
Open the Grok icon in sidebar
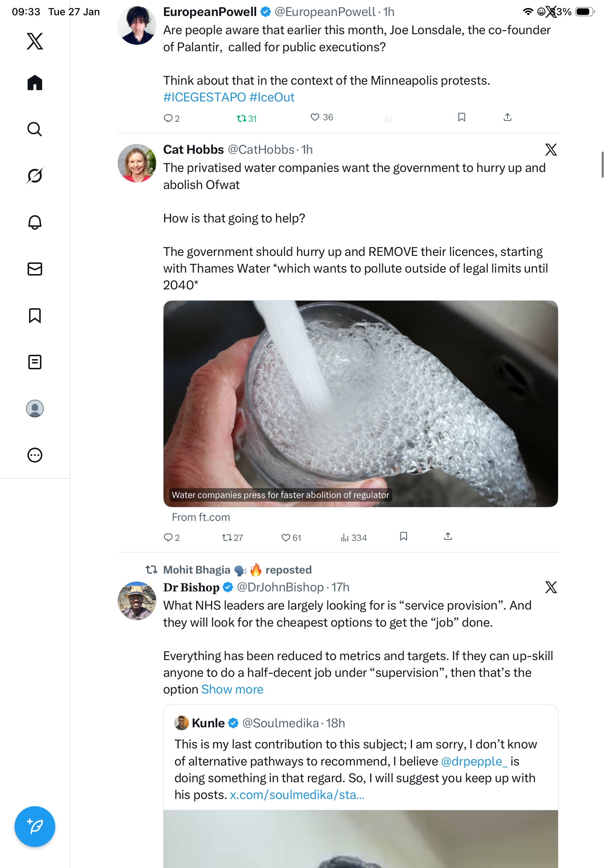(35, 176)
